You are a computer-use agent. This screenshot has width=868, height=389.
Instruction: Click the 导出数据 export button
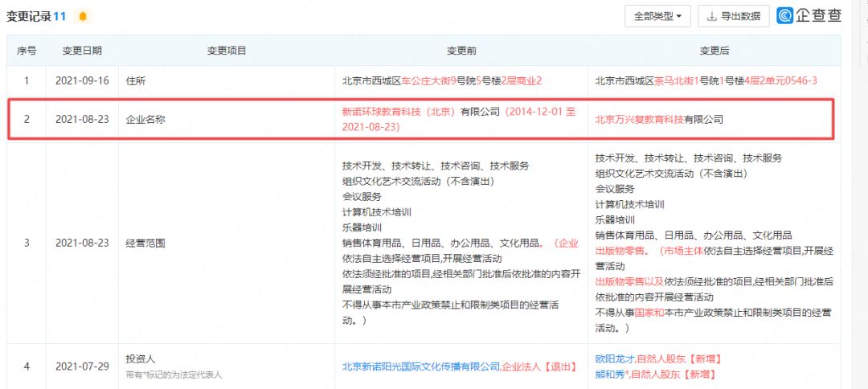(x=733, y=16)
